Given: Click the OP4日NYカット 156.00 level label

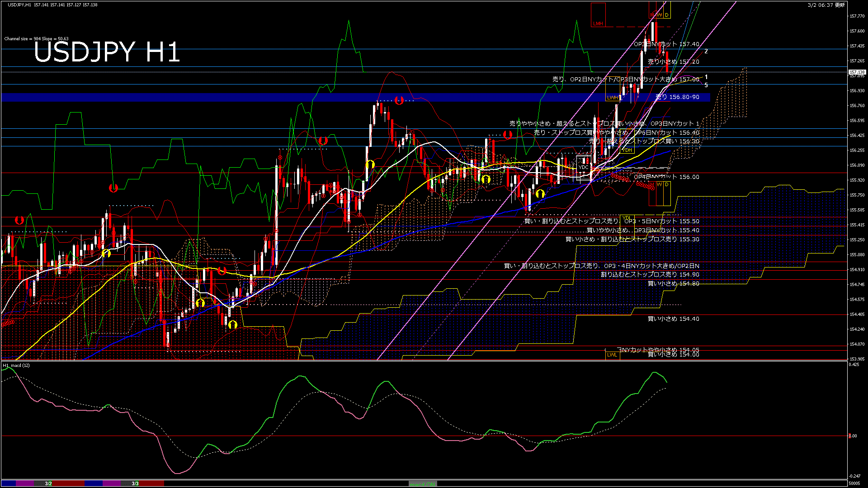Looking at the screenshot, I should click(x=666, y=177).
